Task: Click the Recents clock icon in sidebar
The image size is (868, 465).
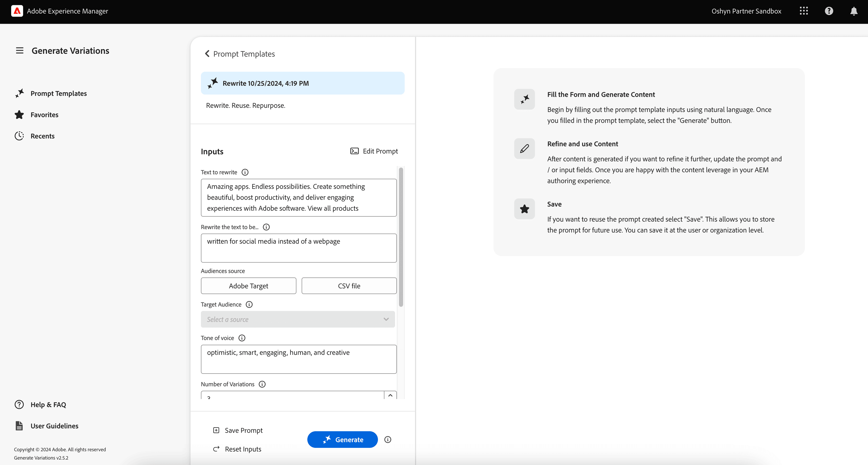Action: (x=19, y=136)
